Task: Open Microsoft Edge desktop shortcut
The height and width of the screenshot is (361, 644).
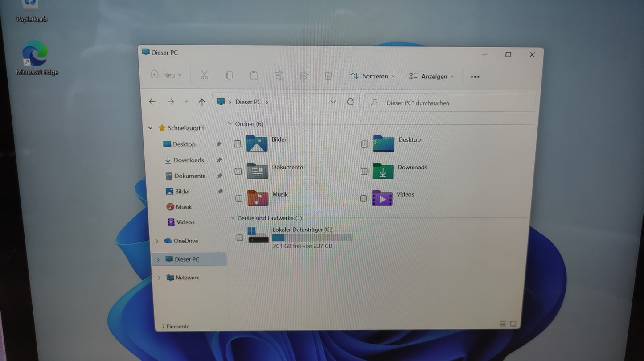Action: point(37,58)
